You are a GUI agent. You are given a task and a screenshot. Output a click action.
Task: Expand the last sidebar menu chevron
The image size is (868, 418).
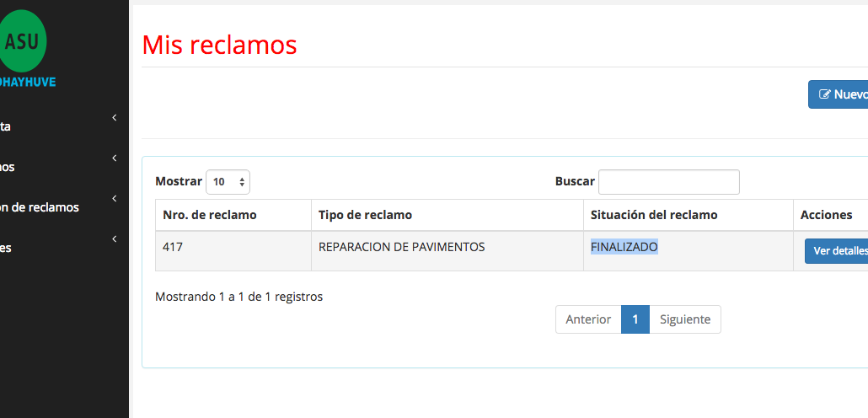tap(114, 239)
